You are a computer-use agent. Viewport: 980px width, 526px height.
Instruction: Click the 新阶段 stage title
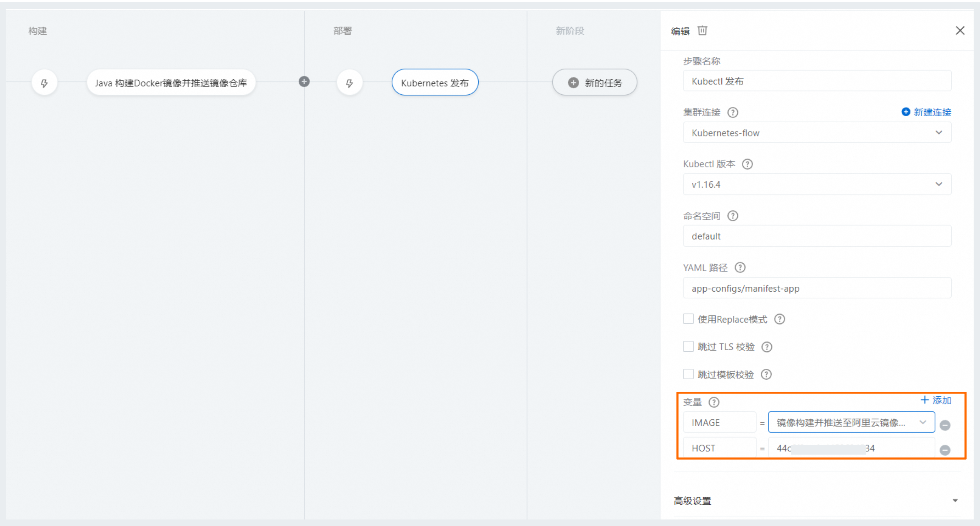(x=570, y=31)
